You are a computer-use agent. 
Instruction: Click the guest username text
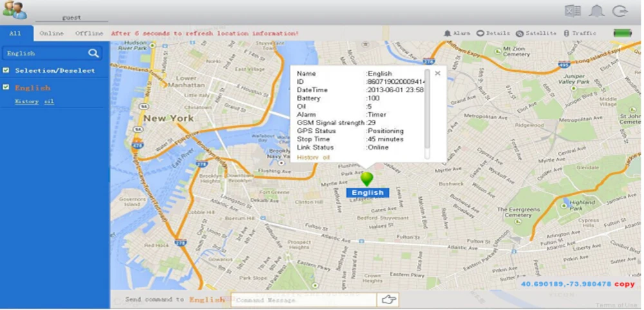click(x=71, y=17)
